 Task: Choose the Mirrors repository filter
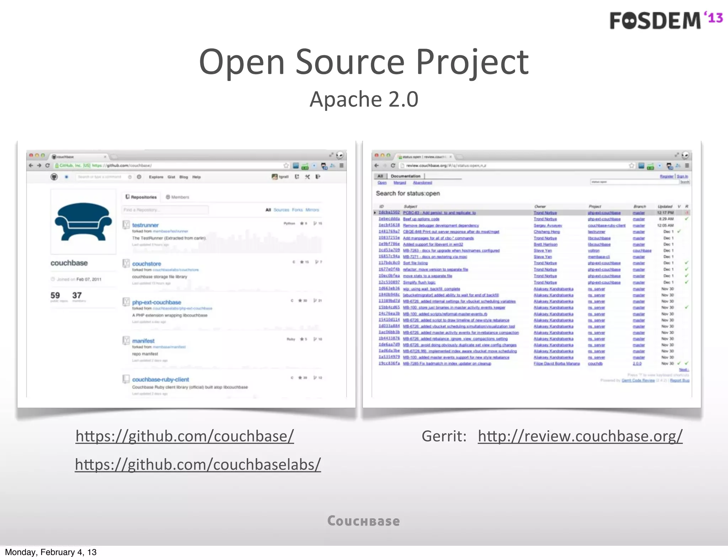click(x=312, y=210)
